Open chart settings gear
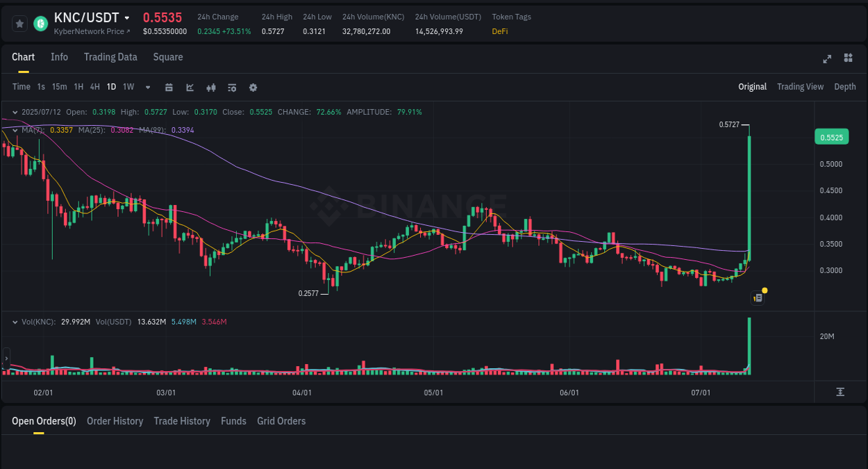Image resolution: width=868 pixels, height=469 pixels. tap(253, 88)
